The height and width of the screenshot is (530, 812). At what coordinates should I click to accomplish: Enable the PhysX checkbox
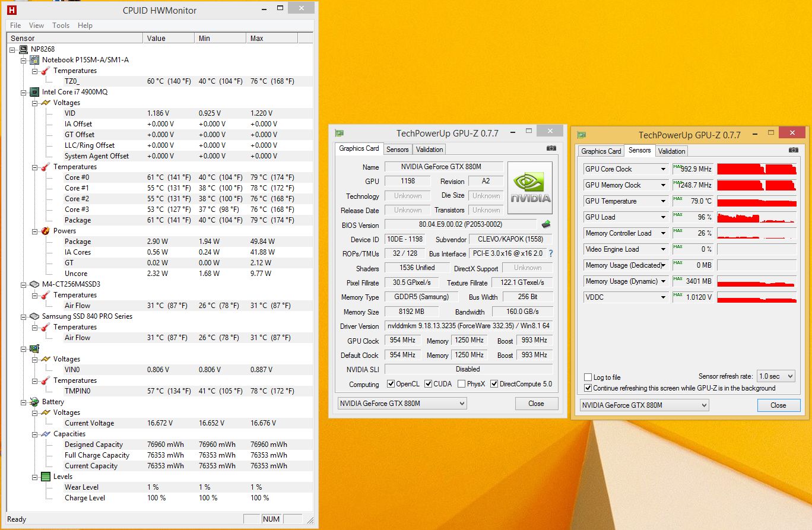(x=462, y=384)
